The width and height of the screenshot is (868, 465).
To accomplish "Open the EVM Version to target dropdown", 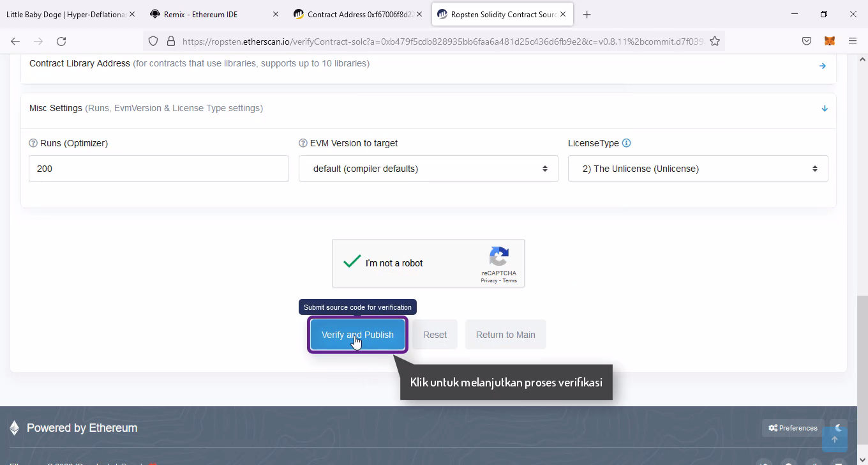I will (x=428, y=169).
